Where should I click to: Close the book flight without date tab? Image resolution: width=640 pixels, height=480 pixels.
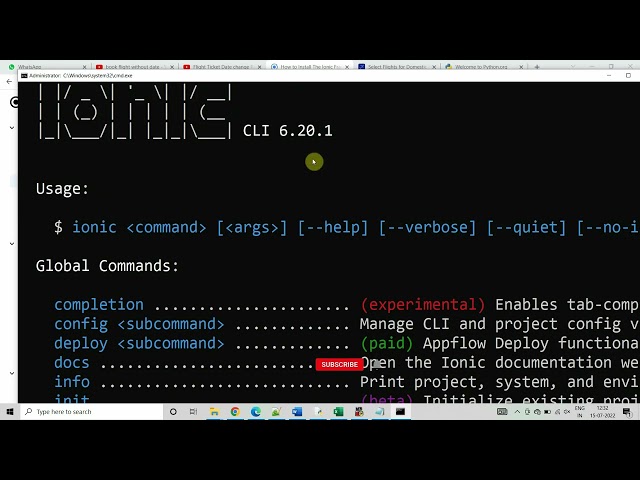[x=172, y=67]
